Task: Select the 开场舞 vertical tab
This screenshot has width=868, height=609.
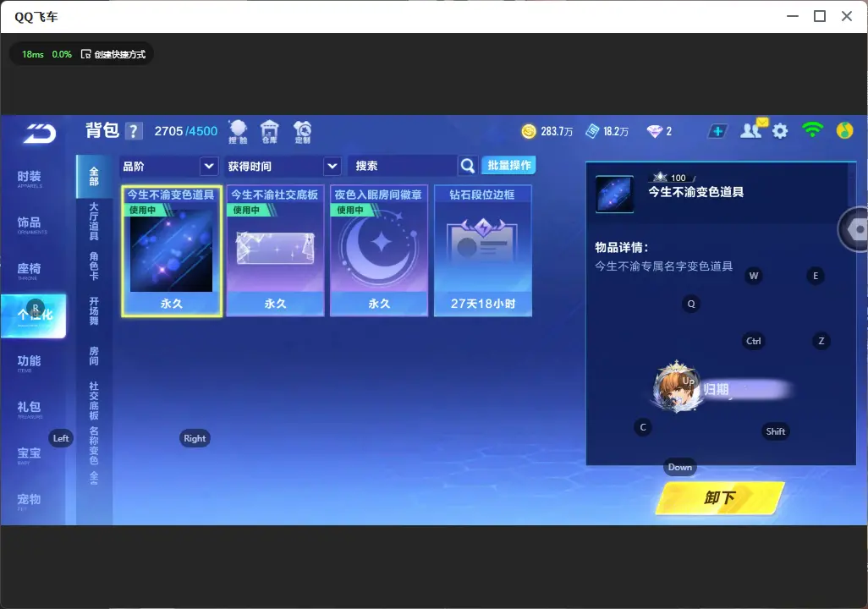Action: 94,310
